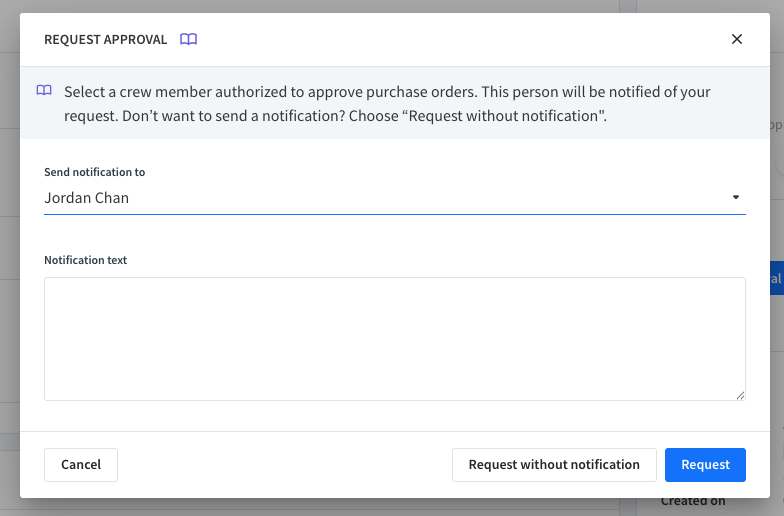Expand the Send notification to dropdown arrow
The width and height of the screenshot is (784, 516).
736,197
